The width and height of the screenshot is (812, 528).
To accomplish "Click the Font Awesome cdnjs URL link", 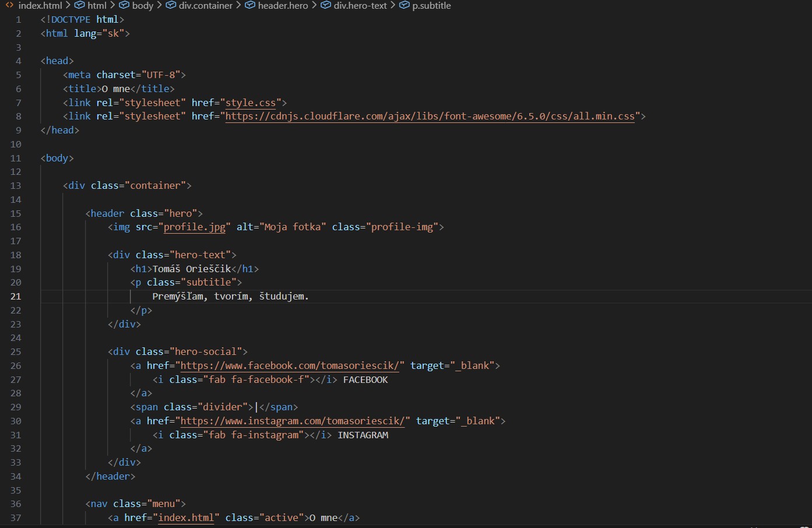I will coord(430,117).
